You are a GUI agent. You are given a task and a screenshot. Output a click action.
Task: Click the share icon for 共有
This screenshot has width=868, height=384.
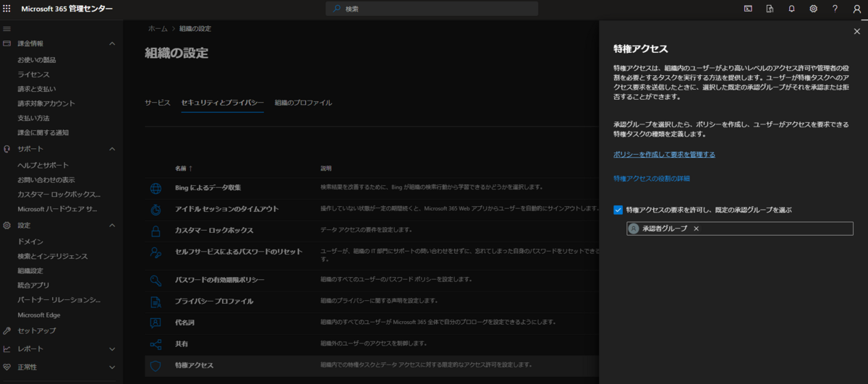[x=156, y=344]
